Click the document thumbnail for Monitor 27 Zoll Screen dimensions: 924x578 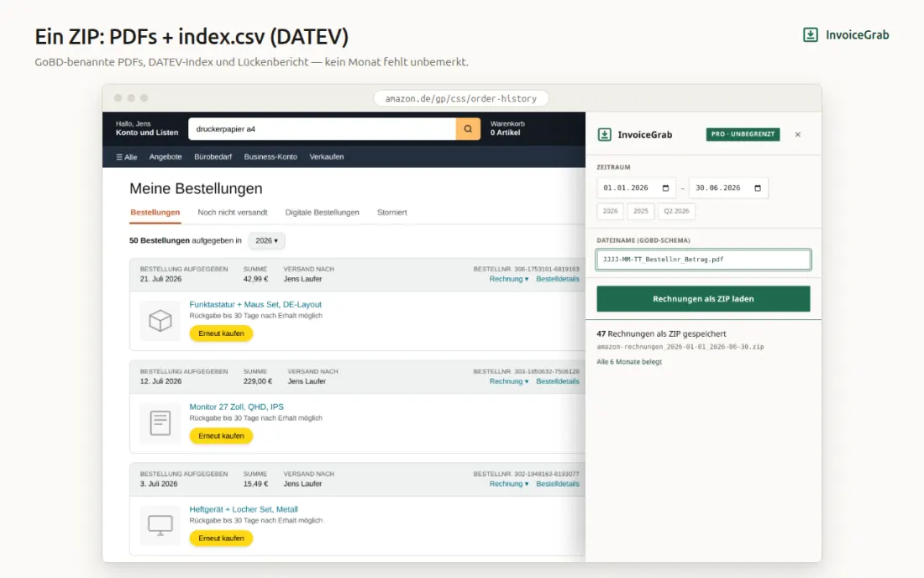pos(160,423)
